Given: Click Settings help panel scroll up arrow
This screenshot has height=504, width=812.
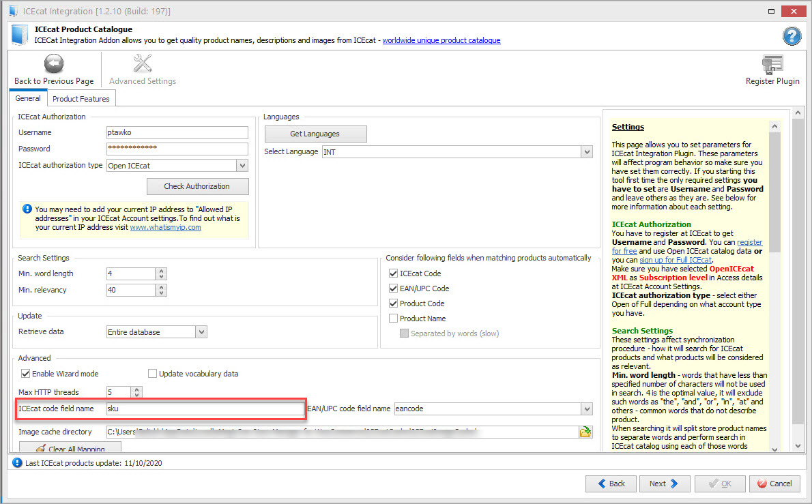Looking at the screenshot, I should pyautogui.click(x=774, y=126).
